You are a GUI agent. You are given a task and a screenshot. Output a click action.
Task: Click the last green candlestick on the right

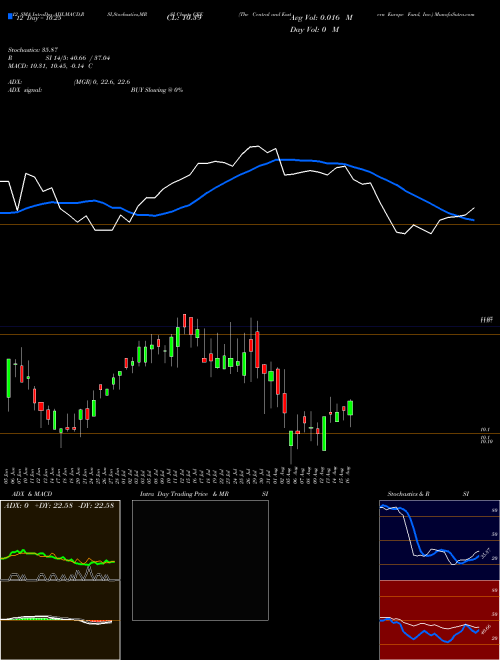click(350, 408)
